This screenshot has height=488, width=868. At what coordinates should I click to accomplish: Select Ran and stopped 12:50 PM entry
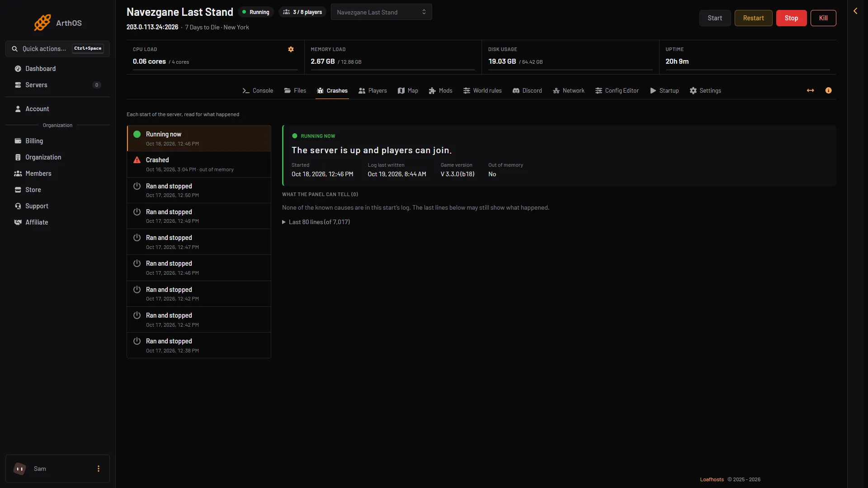pos(199,190)
